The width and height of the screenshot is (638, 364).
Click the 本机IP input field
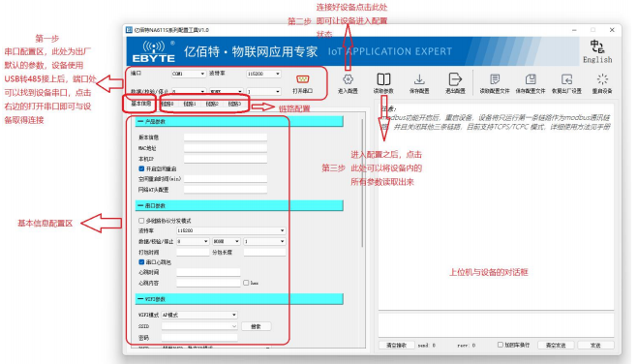coord(226,159)
